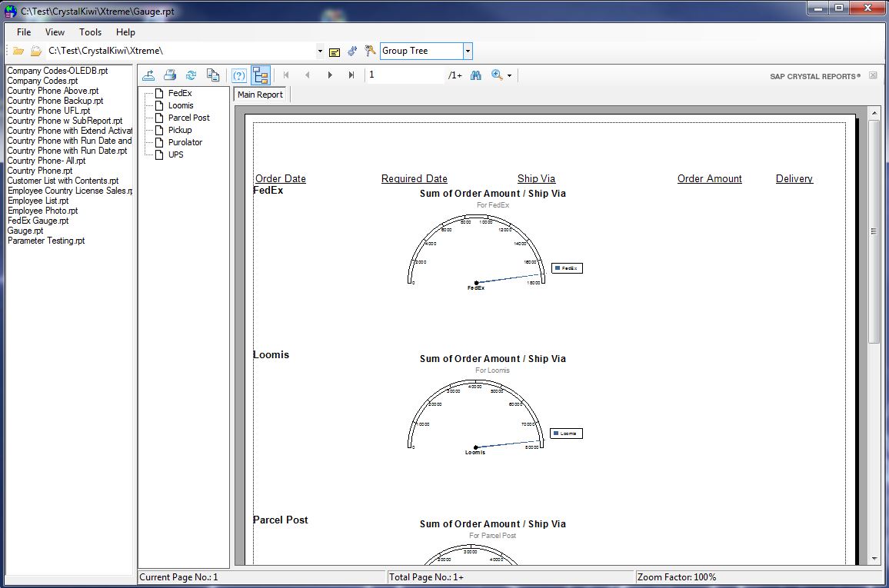Click the Delivery column header
The image size is (889, 588).
tap(794, 178)
